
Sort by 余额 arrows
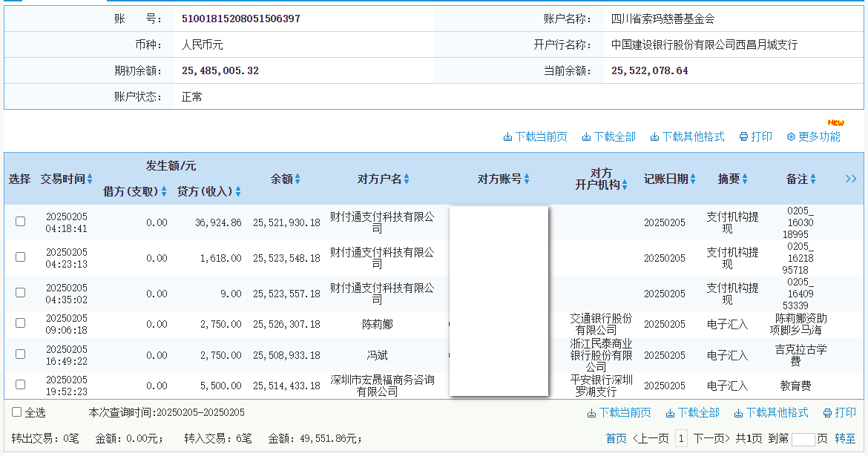click(297, 179)
